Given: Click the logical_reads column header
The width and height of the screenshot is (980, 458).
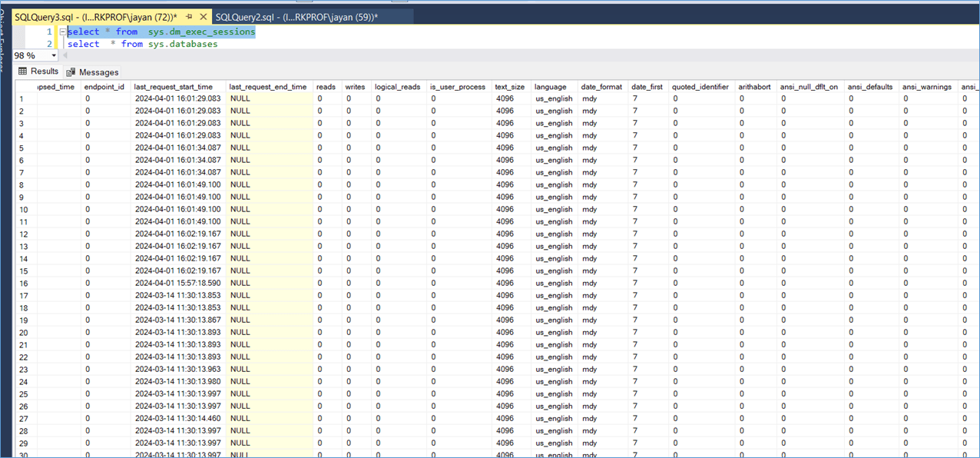Looking at the screenshot, I should [x=398, y=87].
